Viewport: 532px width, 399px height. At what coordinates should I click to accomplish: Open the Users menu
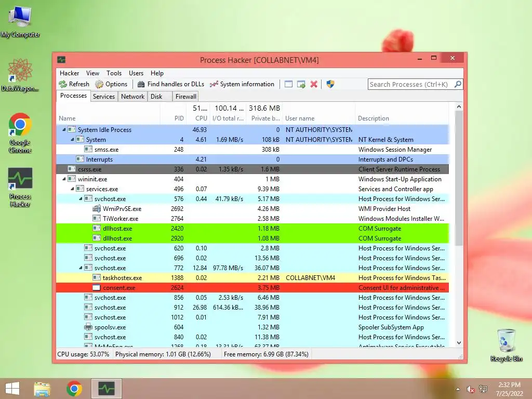coord(136,73)
